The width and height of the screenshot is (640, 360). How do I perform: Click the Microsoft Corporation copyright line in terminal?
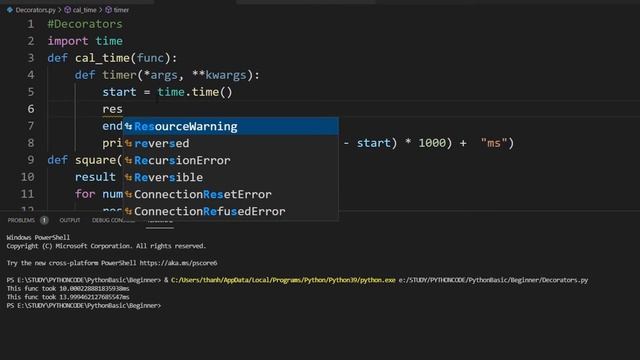[x=106, y=246]
